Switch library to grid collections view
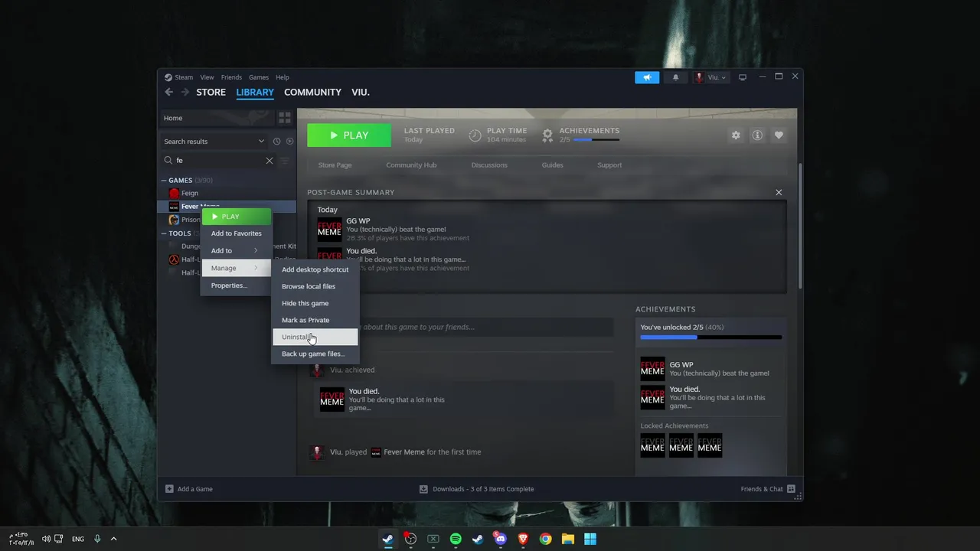Image resolution: width=980 pixels, height=551 pixels. coord(285,118)
